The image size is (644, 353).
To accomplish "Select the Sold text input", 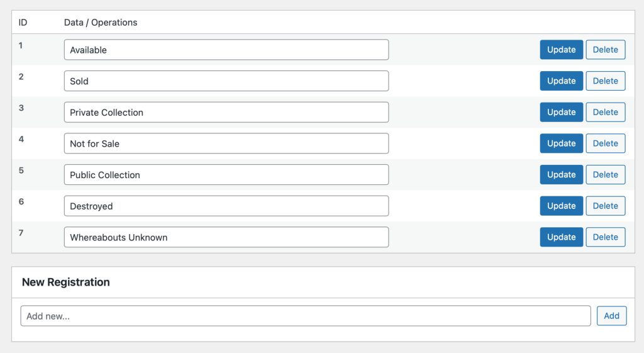I will [x=226, y=81].
